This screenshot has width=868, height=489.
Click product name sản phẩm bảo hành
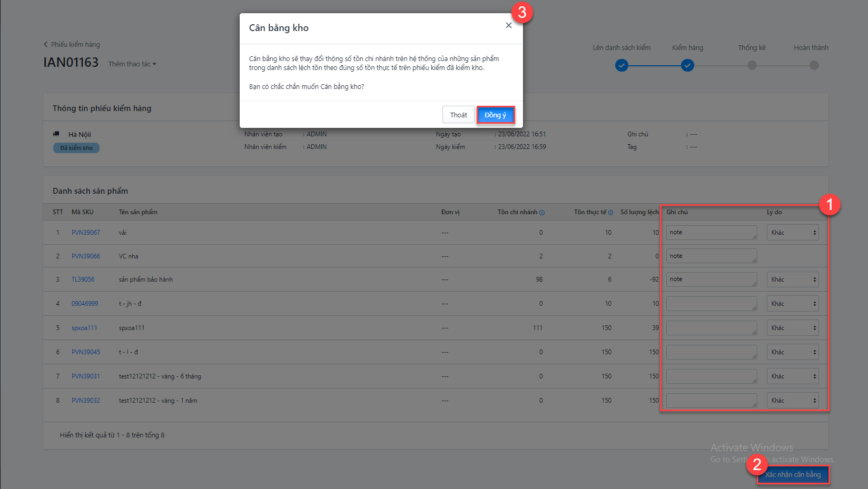click(x=146, y=280)
